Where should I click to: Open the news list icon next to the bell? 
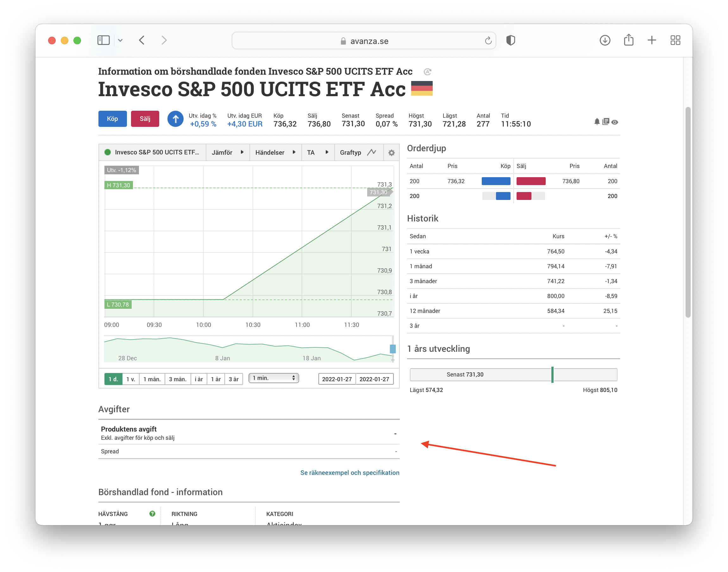coord(606,121)
